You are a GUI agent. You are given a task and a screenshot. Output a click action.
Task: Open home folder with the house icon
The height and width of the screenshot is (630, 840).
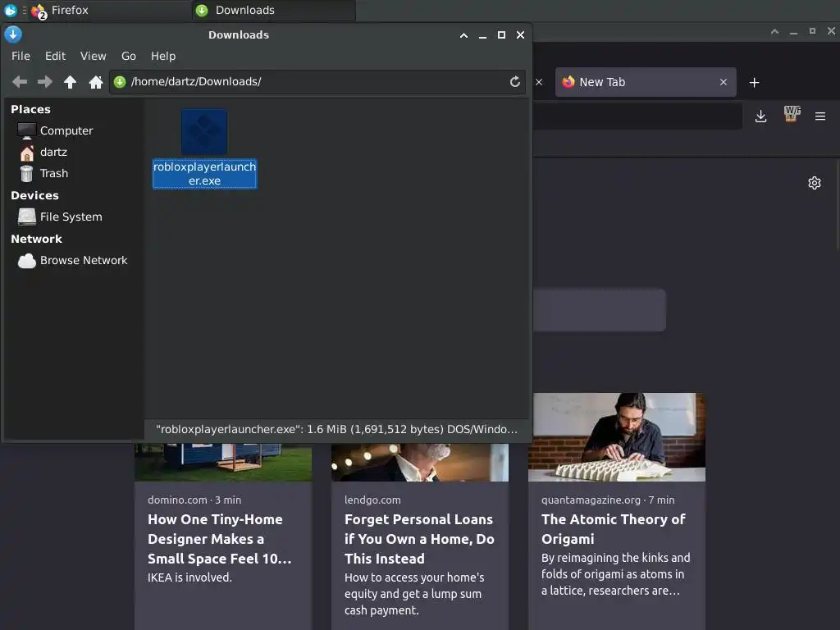point(96,81)
